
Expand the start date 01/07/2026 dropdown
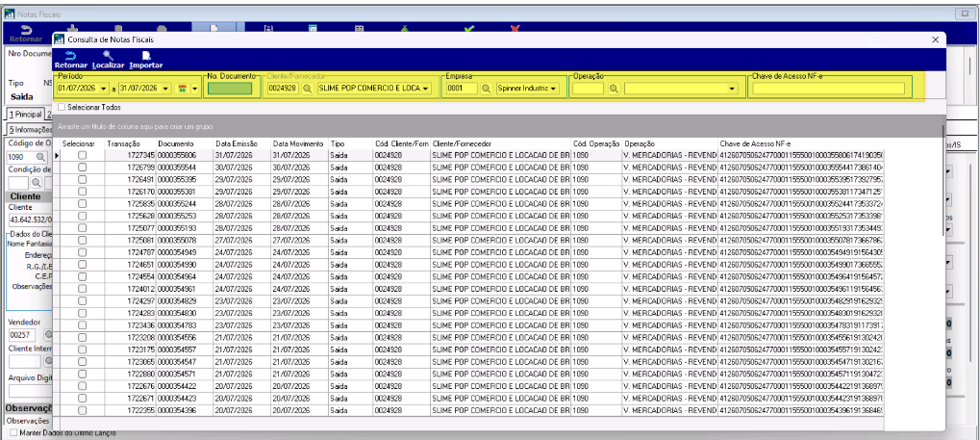point(104,89)
